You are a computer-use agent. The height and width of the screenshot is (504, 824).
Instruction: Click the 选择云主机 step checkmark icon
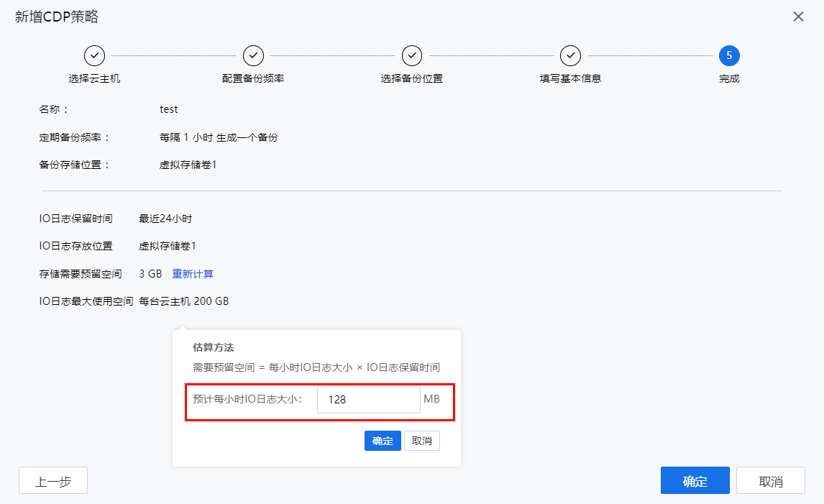point(95,55)
